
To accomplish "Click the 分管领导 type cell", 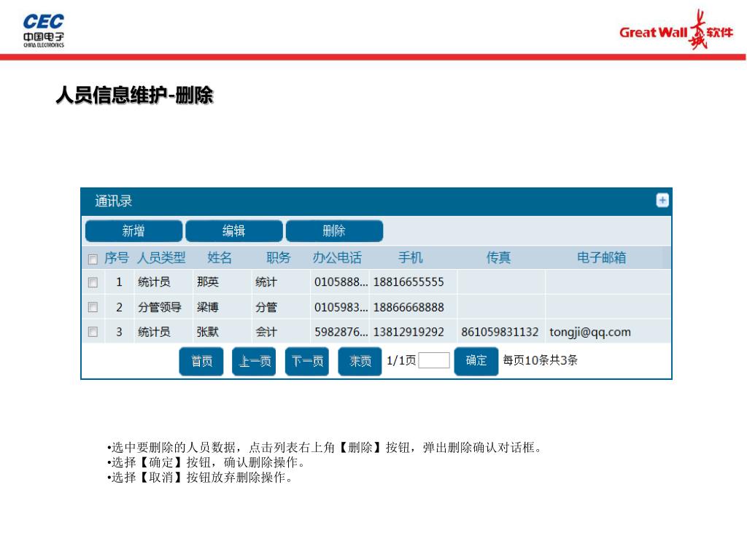I will pyautogui.click(x=160, y=307).
